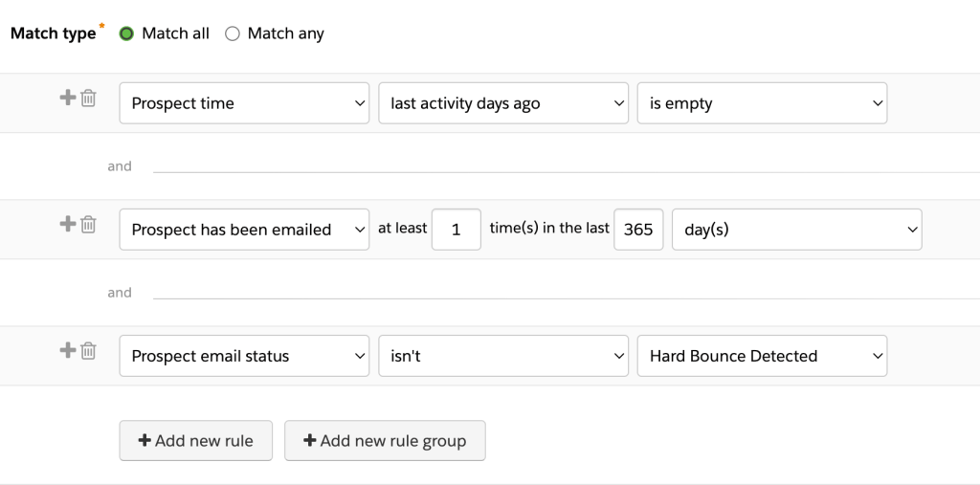Click the Add new rule group button
The height and width of the screenshot is (485, 980).
pos(385,441)
